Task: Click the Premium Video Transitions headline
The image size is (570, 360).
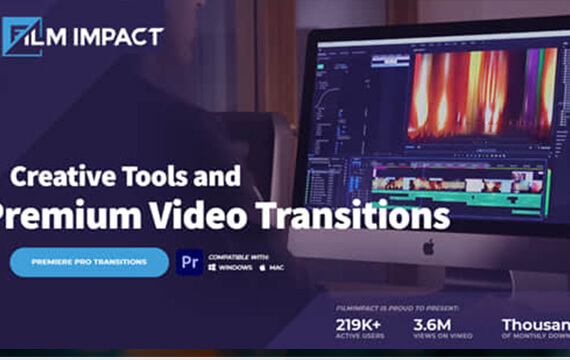Action: (x=224, y=215)
